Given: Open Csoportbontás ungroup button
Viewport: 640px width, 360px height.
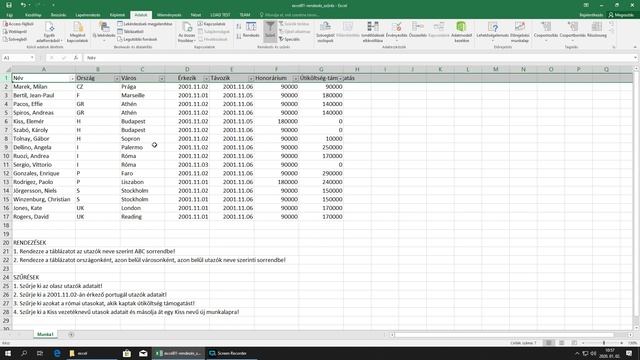Looking at the screenshot, I should [572, 31].
